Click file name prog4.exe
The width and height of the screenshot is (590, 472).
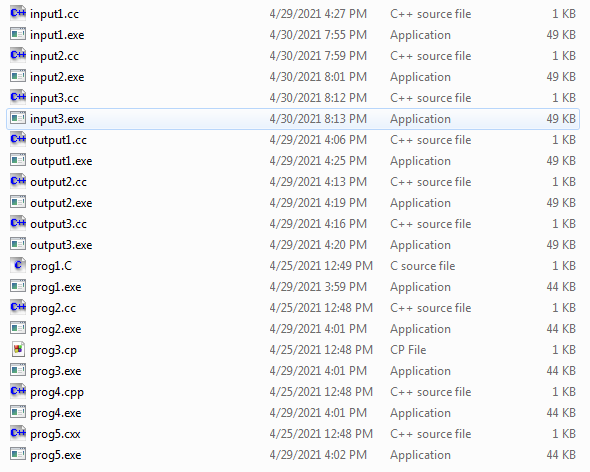point(56,414)
